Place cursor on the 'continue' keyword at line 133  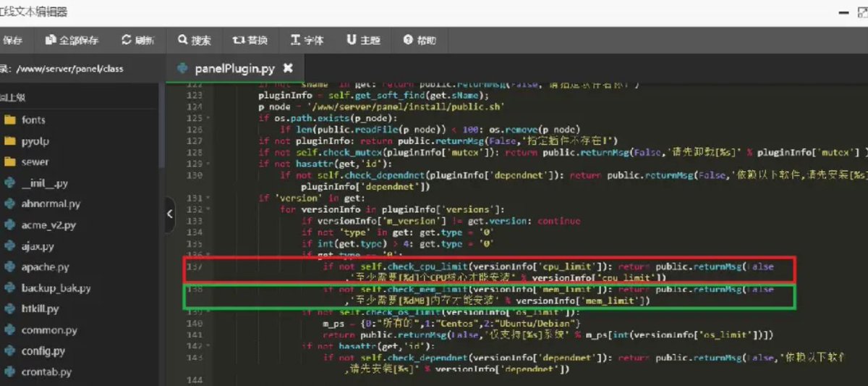pyautogui.click(x=558, y=221)
